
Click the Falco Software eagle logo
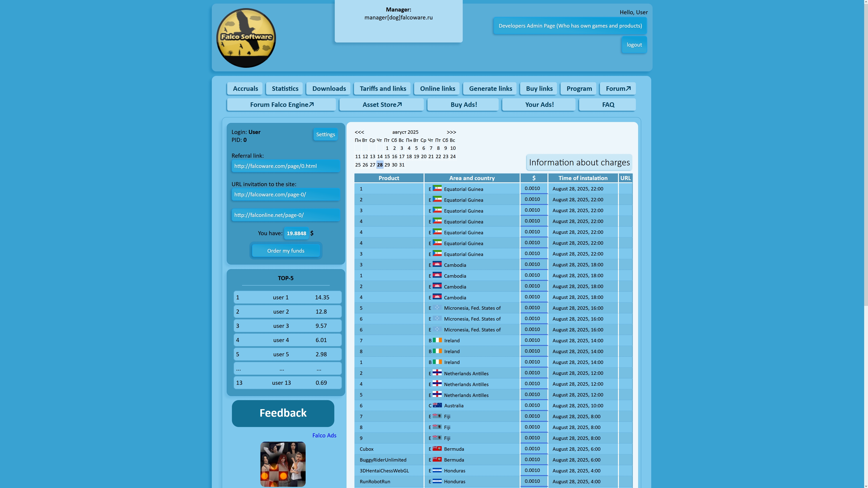(x=246, y=38)
